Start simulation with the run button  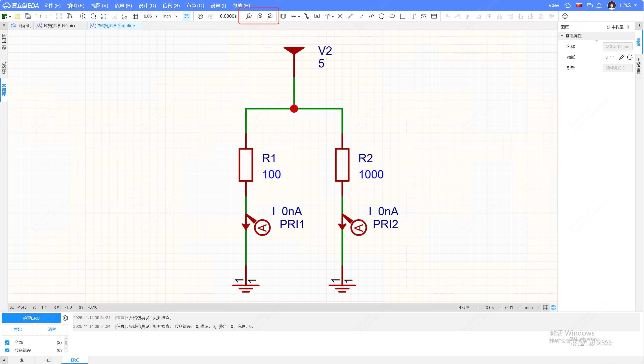coord(200,16)
